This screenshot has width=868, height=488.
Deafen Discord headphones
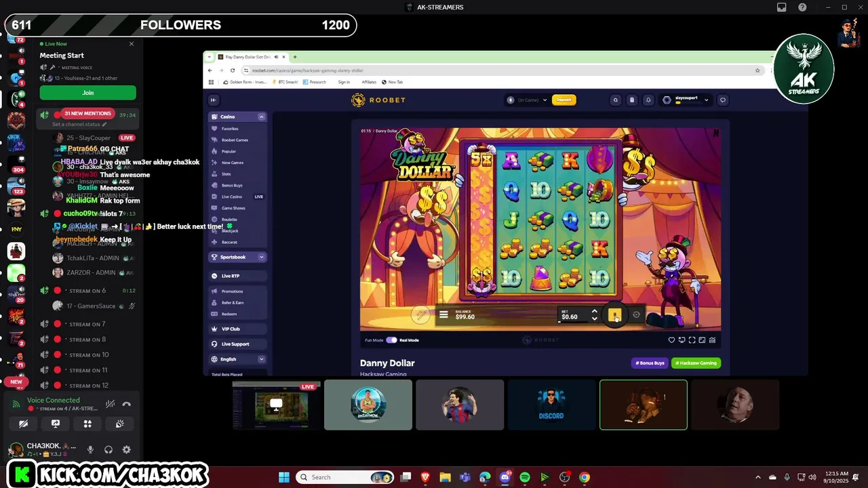point(108,449)
